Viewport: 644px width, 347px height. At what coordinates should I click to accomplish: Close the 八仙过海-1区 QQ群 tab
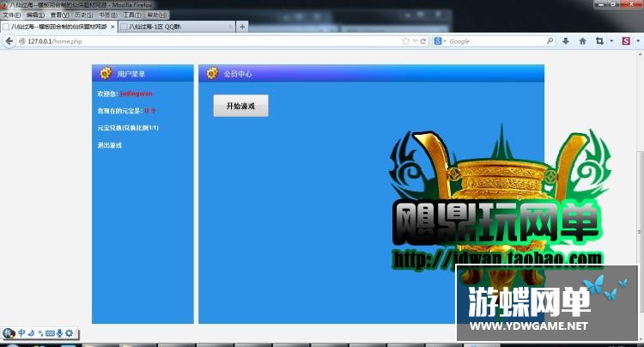[230, 27]
